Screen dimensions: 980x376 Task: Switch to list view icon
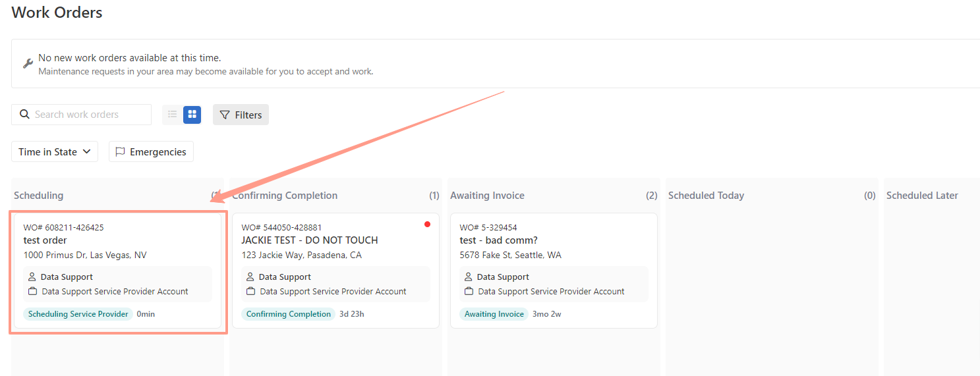pos(173,115)
